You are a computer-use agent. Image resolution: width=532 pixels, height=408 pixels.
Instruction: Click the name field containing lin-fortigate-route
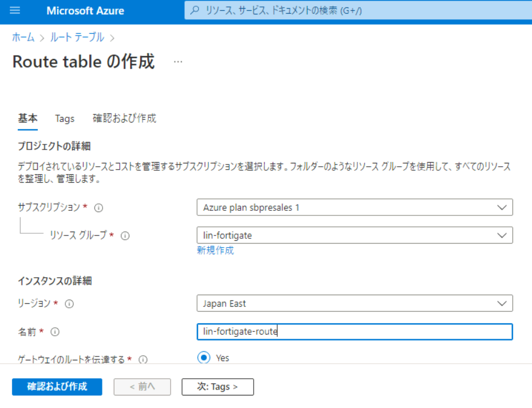[x=354, y=332]
